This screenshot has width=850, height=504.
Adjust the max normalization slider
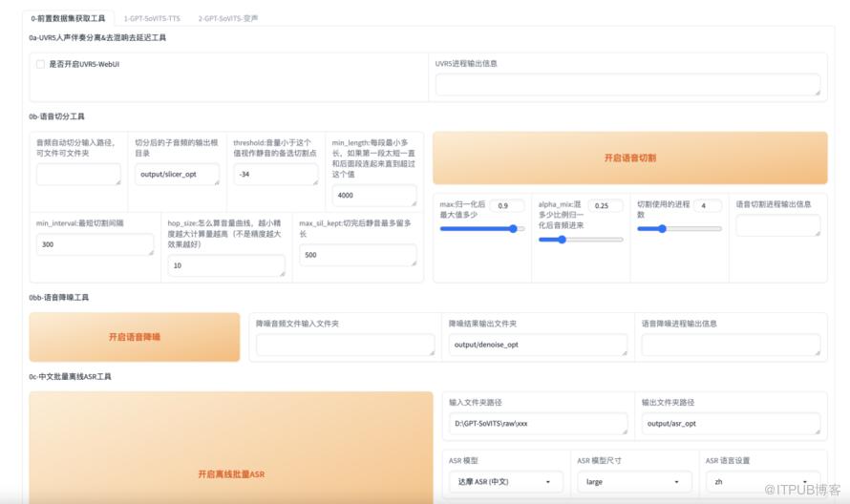pos(482,228)
